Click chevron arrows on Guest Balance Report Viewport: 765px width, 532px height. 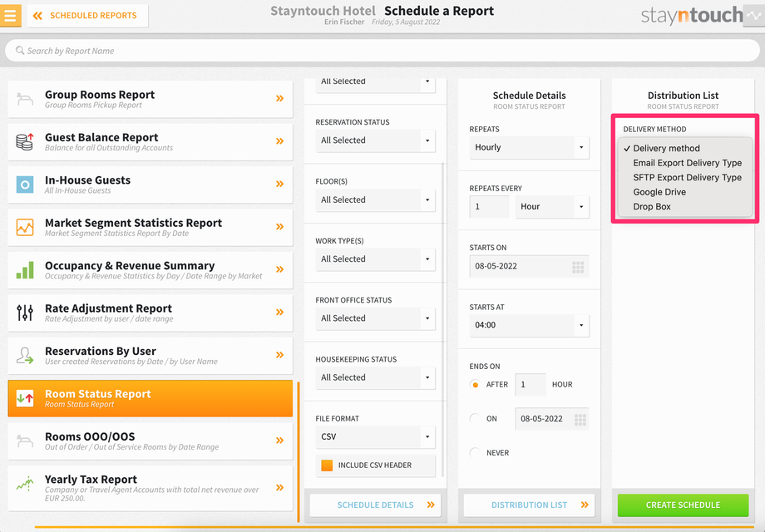tap(279, 141)
